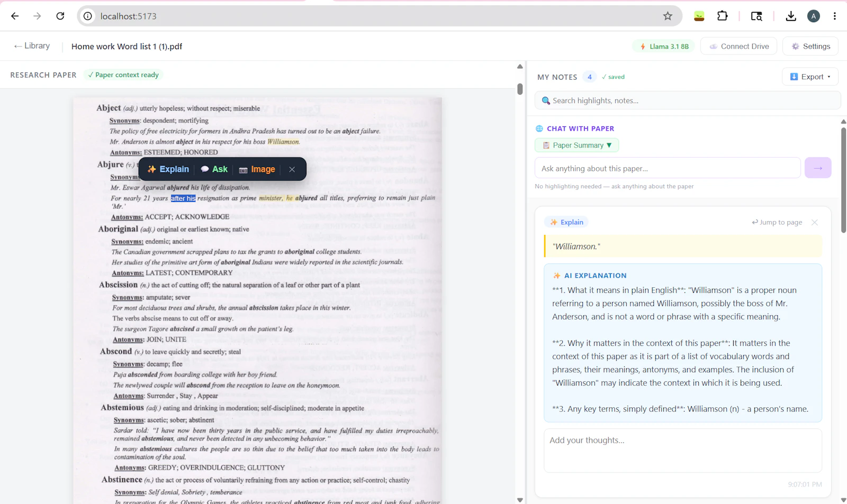This screenshot has height=504, width=847.
Task: Click Connect Drive button
Action: (x=738, y=47)
